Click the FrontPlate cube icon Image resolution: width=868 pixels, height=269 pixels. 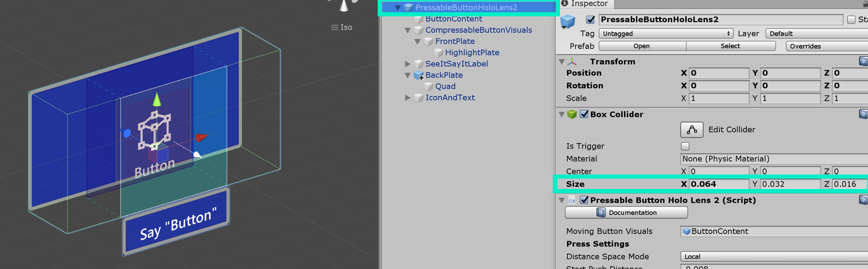[429, 42]
